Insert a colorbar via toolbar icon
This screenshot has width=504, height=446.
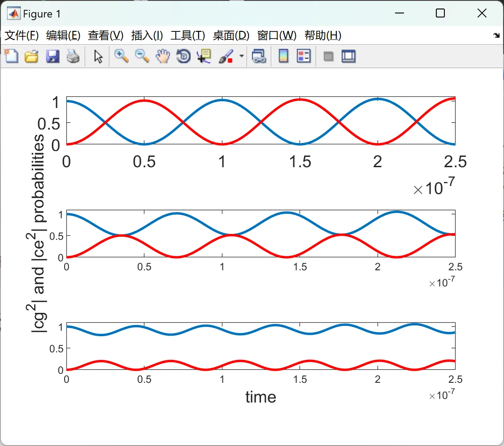tap(283, 56)
